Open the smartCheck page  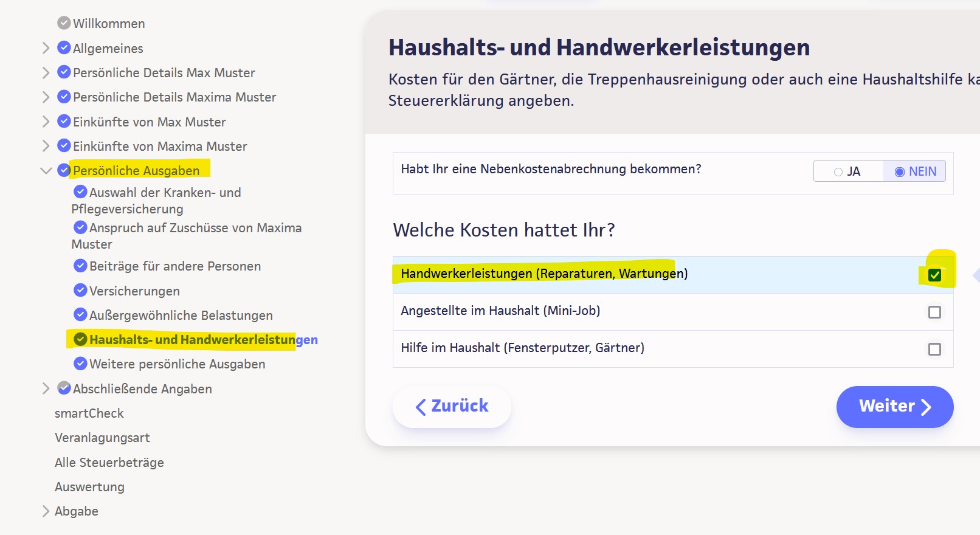point(89,413)
